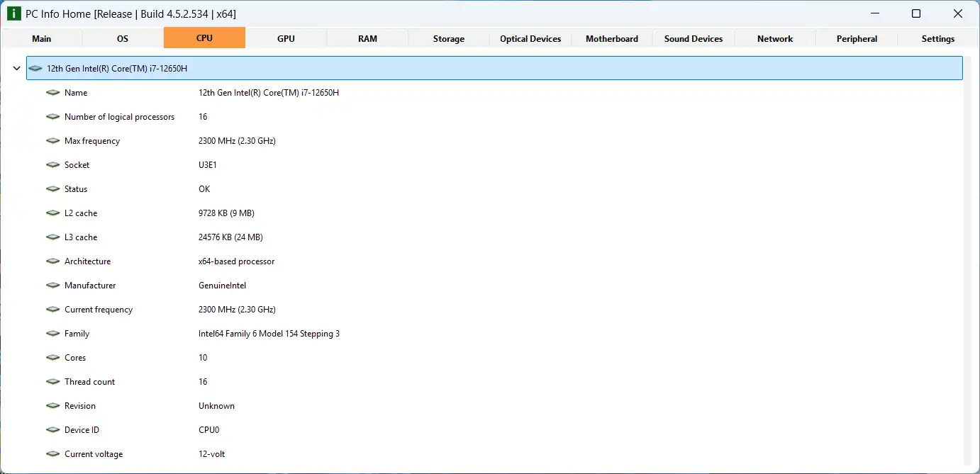
Task: Switch to the GPU tab
Action: (x=286, y=38)
